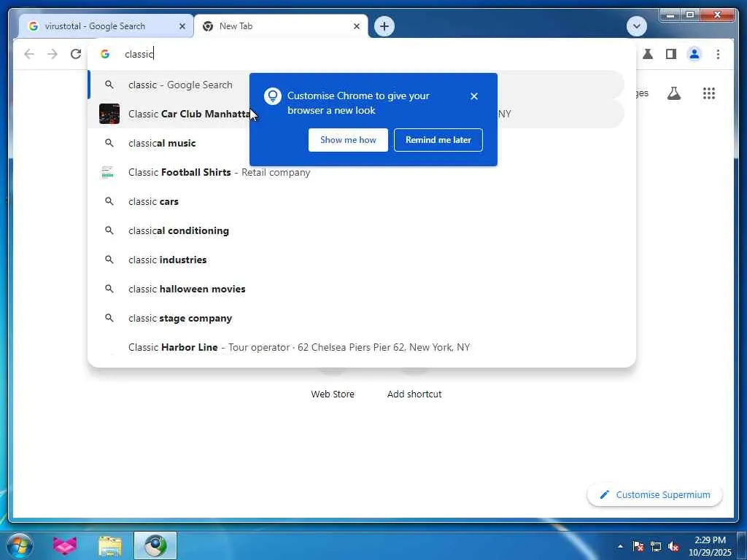The image size is (747, 560).
Task: Dismiss the Customise Chrome popup
Action: click(x=473, y=96)
